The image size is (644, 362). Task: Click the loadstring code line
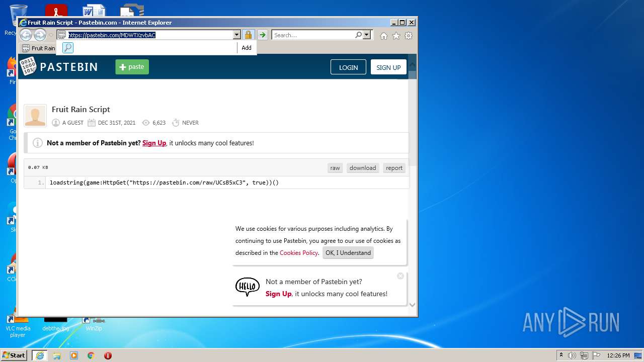[x=164, y=183]
